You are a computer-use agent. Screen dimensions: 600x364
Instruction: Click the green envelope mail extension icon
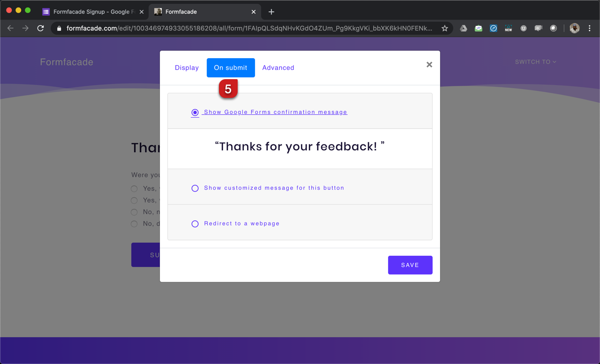(478, 28)
